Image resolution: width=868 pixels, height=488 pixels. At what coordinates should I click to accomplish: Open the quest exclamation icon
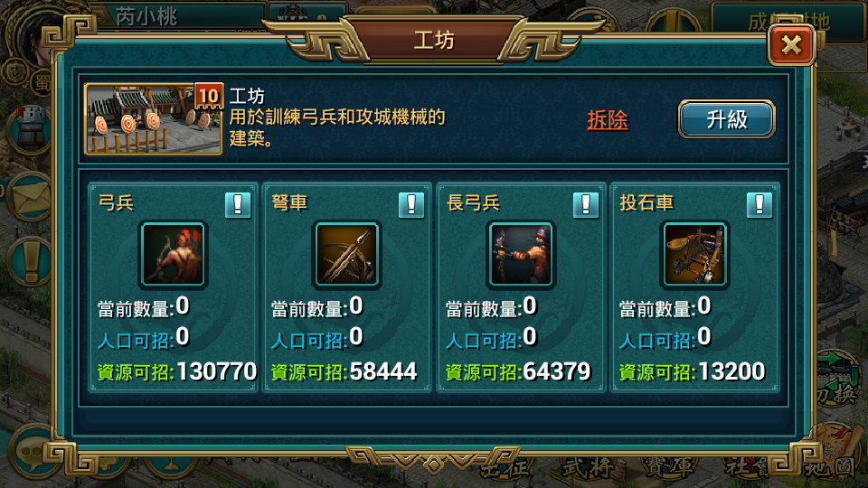pos(29,261)
